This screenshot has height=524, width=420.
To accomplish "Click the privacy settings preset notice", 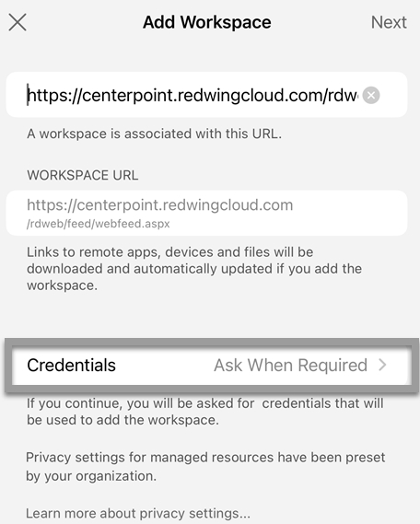I will [205, 467].
